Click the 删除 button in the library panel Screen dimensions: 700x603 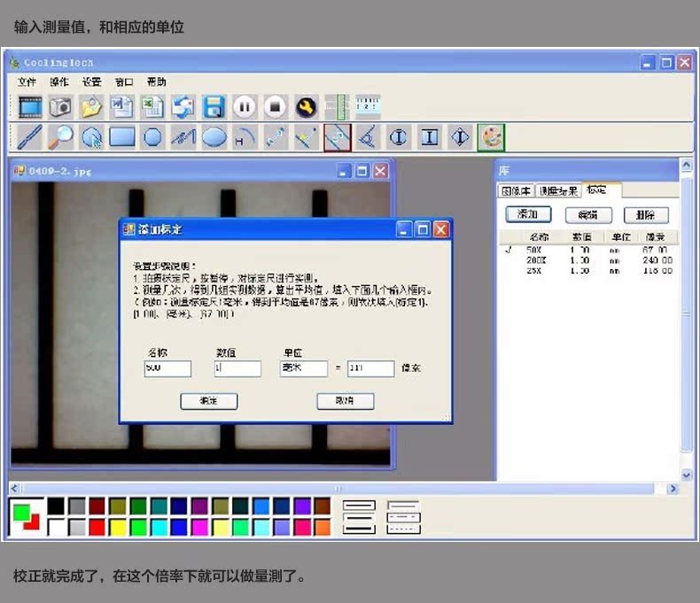(646, 215)
